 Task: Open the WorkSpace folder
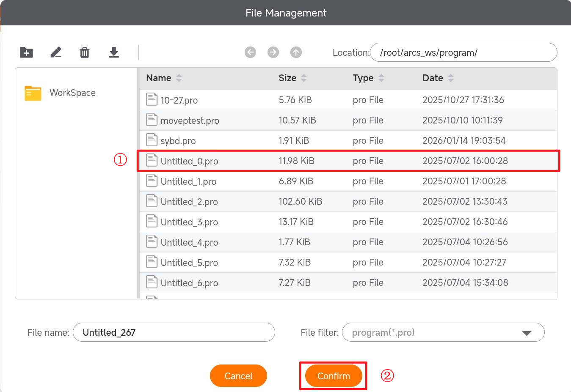click(x=72, y=93)
